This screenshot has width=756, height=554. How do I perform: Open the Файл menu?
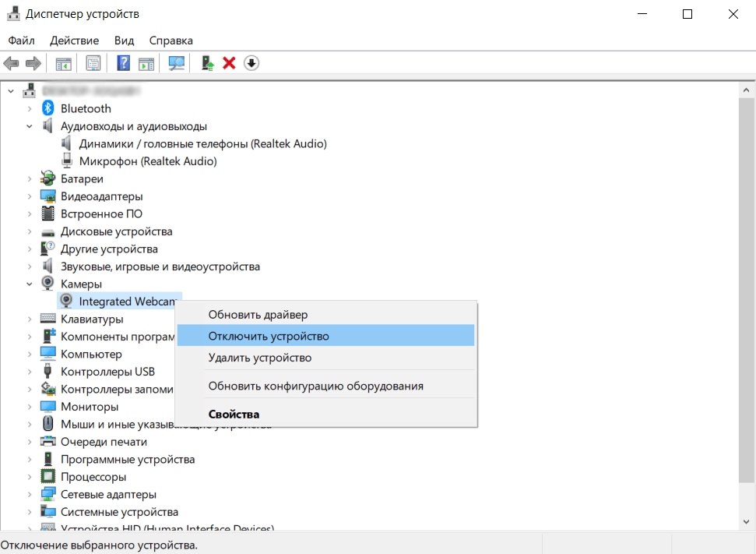click(20, 40)
